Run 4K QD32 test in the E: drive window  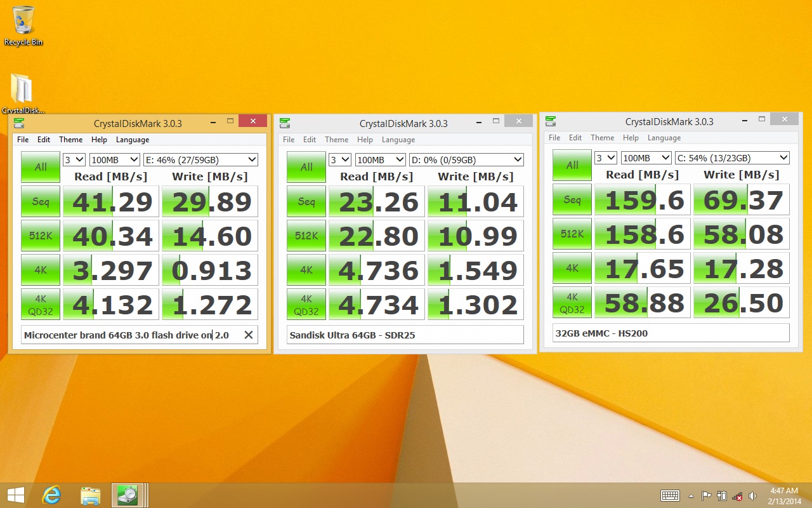click(x=41, y=305)
